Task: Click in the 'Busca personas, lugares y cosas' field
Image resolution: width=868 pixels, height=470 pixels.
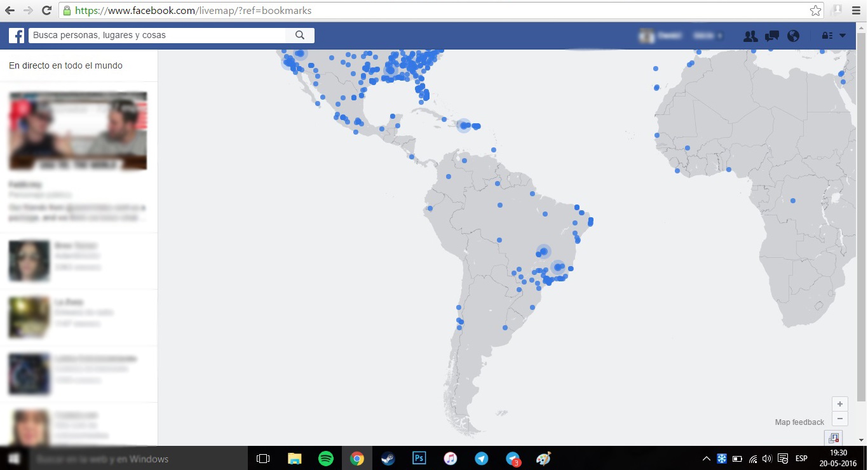Action: click(x=159, y=36)
